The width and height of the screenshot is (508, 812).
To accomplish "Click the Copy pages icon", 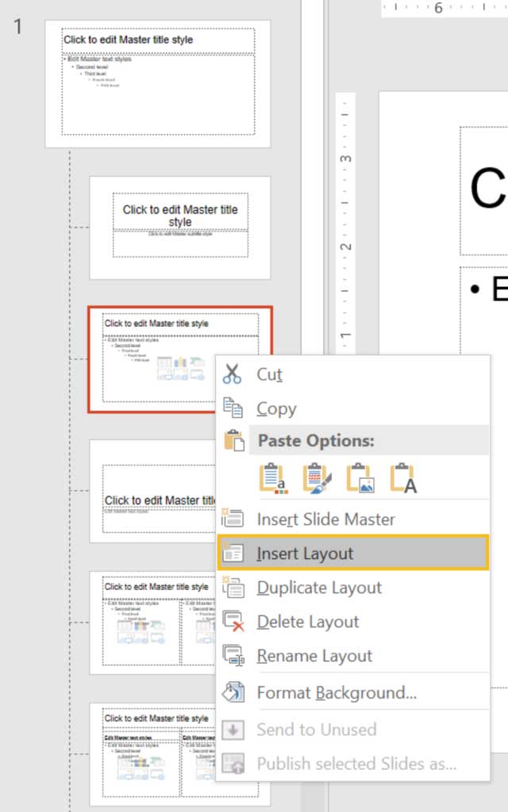I will click(233, 408).
